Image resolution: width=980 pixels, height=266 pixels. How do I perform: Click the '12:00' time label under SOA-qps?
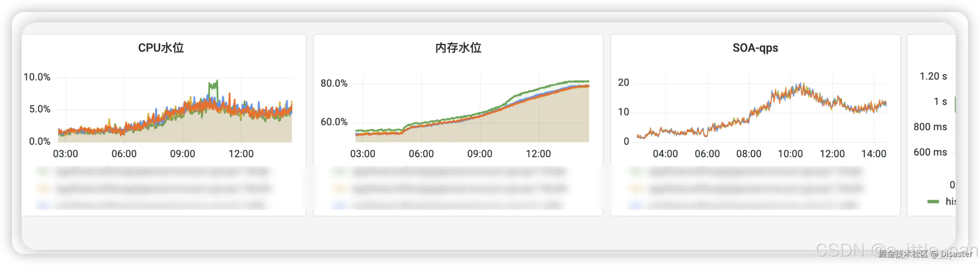tap(832, 154)
